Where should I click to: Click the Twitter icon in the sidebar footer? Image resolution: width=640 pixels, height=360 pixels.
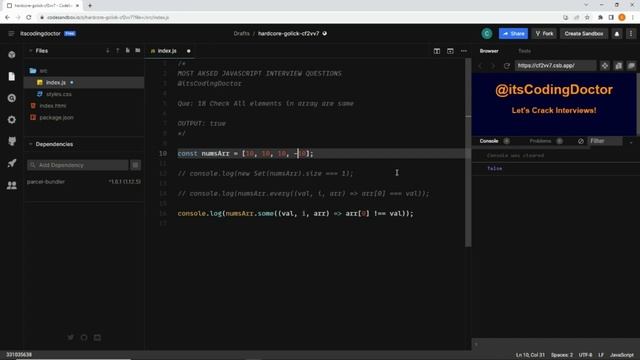pyautogui.click(x=71, y=338)
